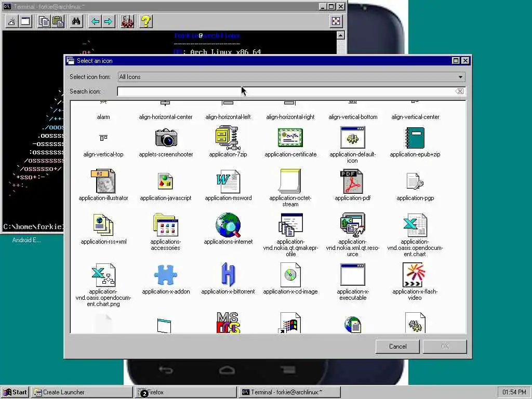Select the application-default-icon
Screen dimensions: 532x399
coord(353,137)
